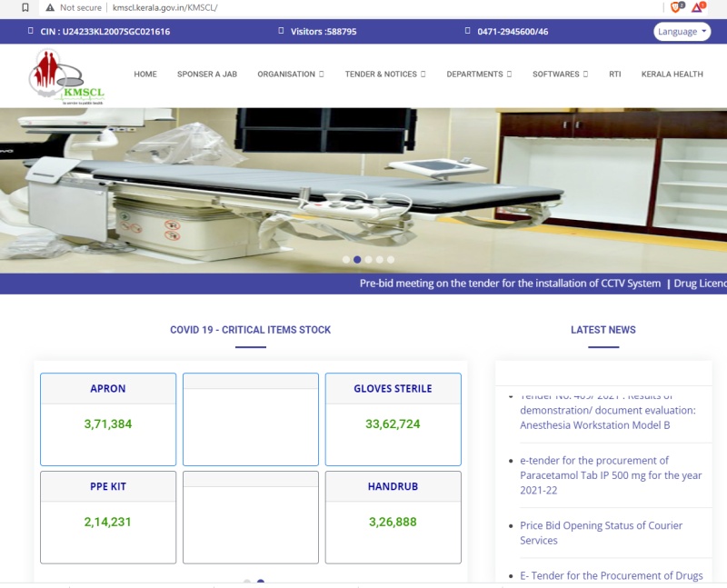Click the browser address bar URL

point(164,7)
